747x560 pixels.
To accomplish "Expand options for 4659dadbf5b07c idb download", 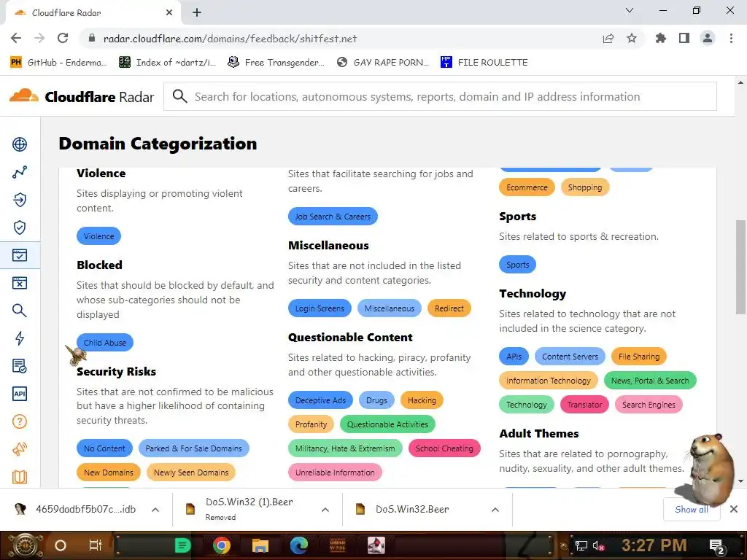I will 155,510.
